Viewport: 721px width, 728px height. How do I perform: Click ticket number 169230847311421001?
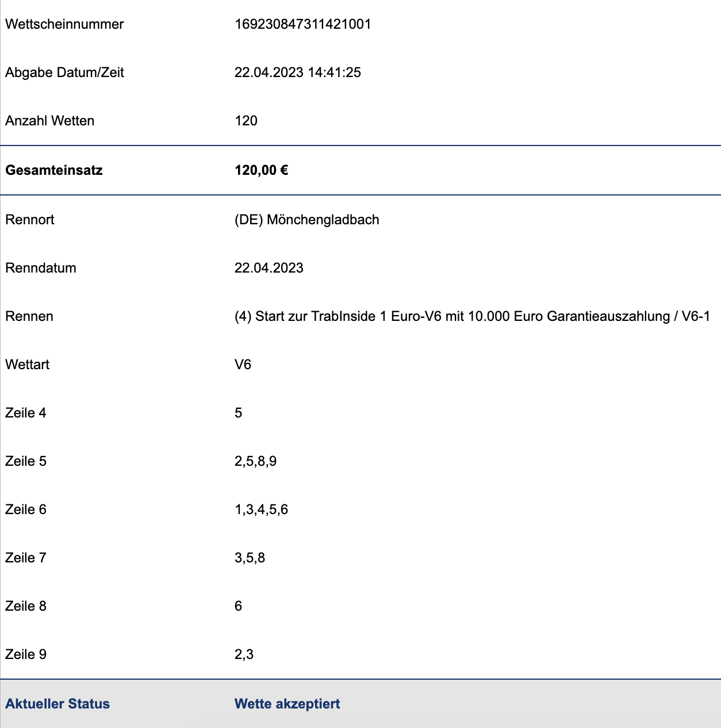pyautogui.click(x=303, y=24)
